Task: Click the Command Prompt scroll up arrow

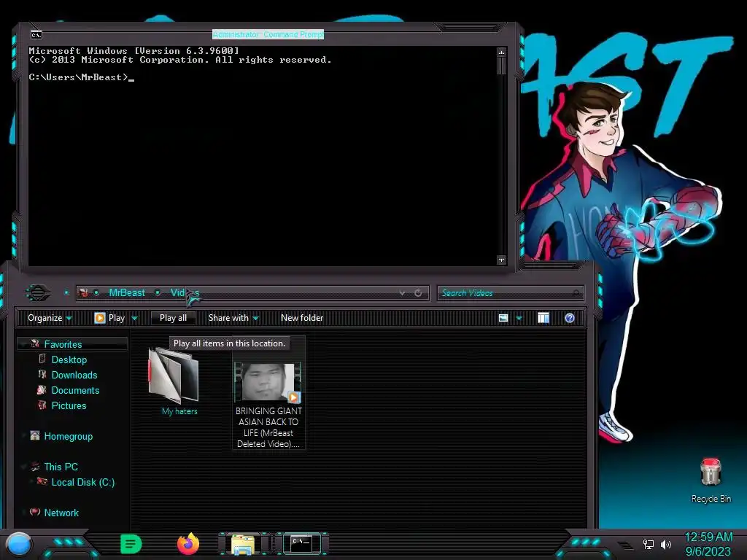Action: tap(501, 52)
